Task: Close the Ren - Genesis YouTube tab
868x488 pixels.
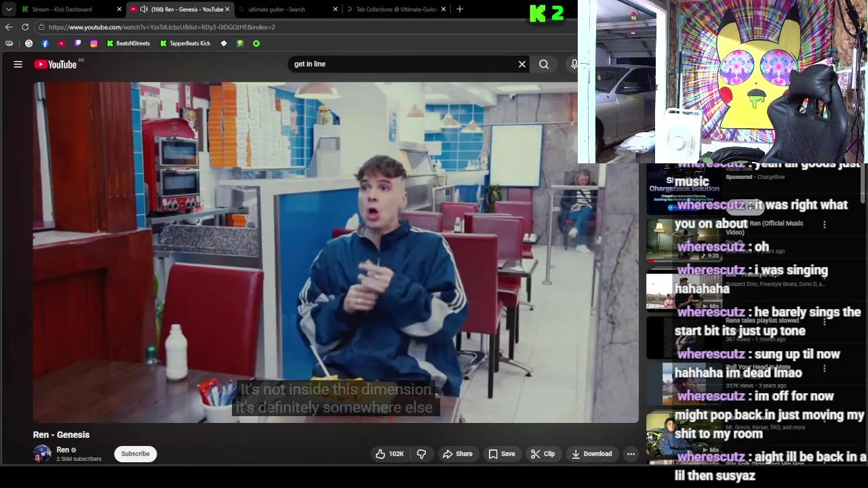Action: (x=227, y=9)
